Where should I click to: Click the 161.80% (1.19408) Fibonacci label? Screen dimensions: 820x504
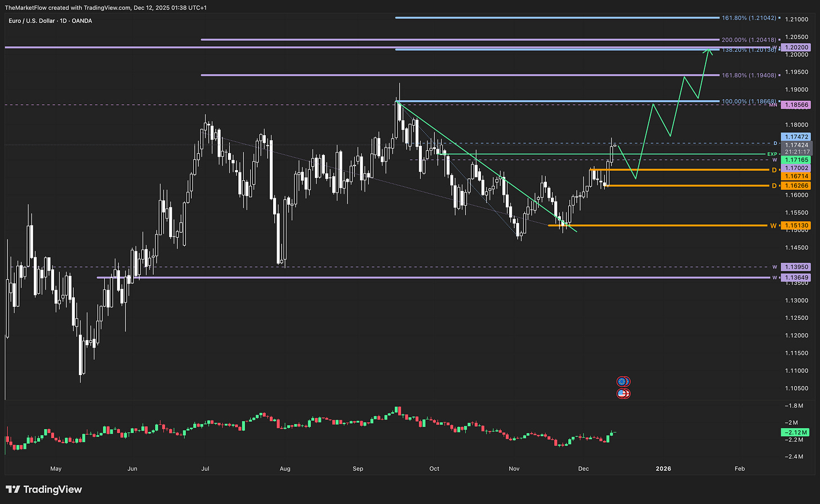pyautogui.click(x=749, y=75)
